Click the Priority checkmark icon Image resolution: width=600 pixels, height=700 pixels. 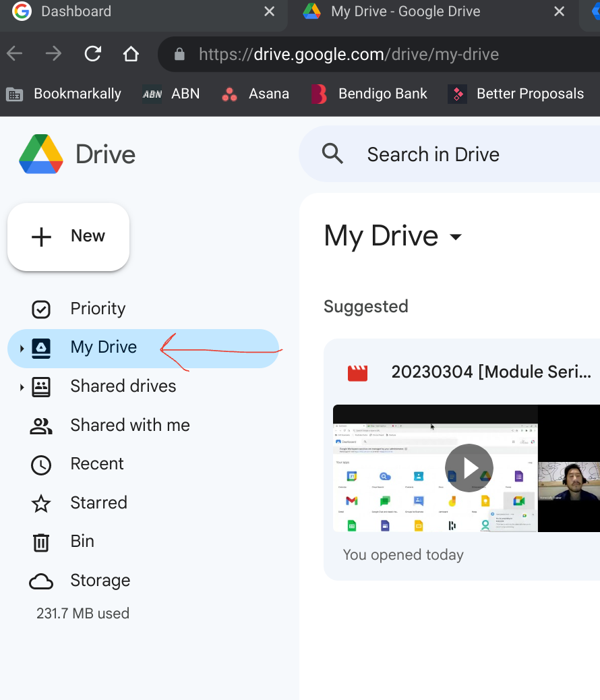click(41, 309)
